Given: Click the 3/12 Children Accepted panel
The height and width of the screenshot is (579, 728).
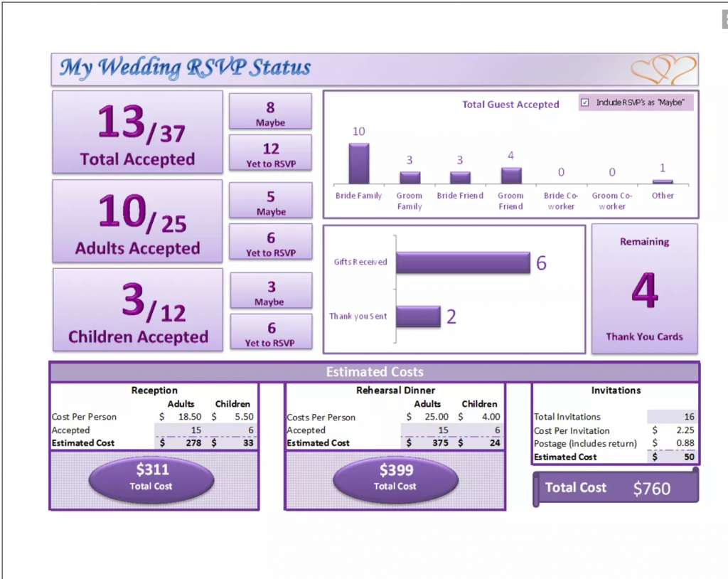Looking at the screenshot, I should point(136,309).
